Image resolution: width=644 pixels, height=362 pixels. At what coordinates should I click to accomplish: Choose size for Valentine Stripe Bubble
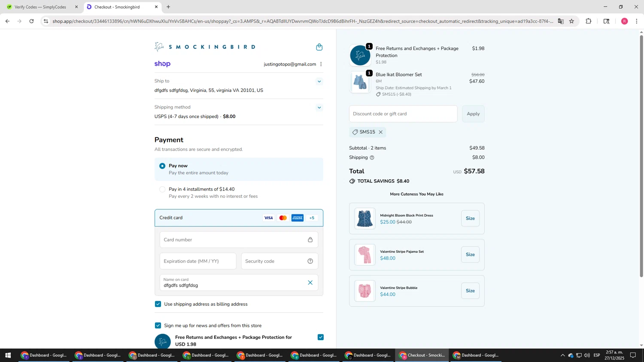click(x=471, y=291)
